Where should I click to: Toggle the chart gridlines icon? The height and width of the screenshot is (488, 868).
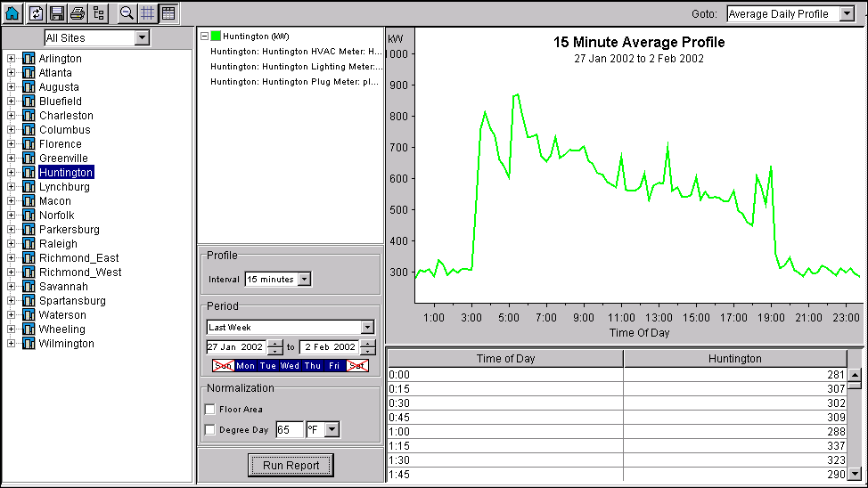pos(148,13)
